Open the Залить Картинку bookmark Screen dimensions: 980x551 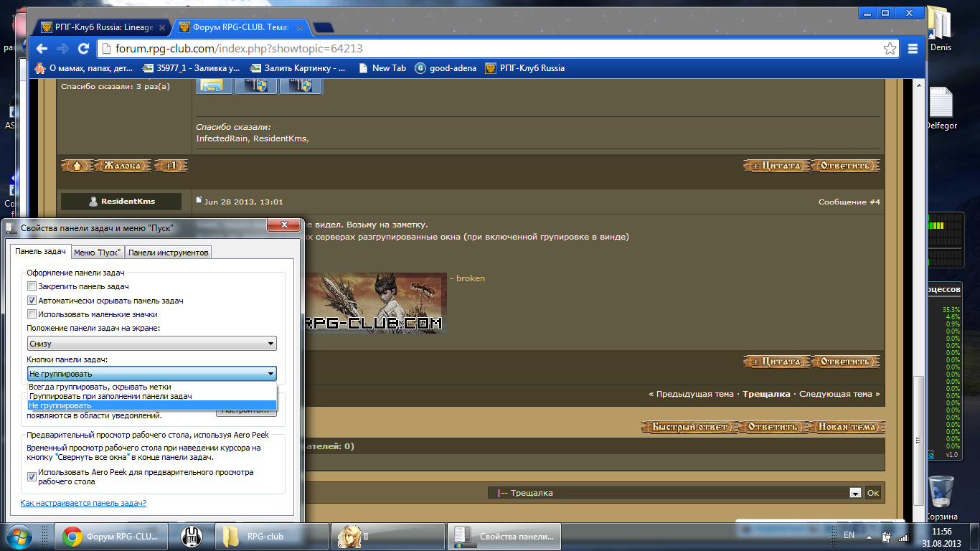pyautogui.click(x=298, y=68)
